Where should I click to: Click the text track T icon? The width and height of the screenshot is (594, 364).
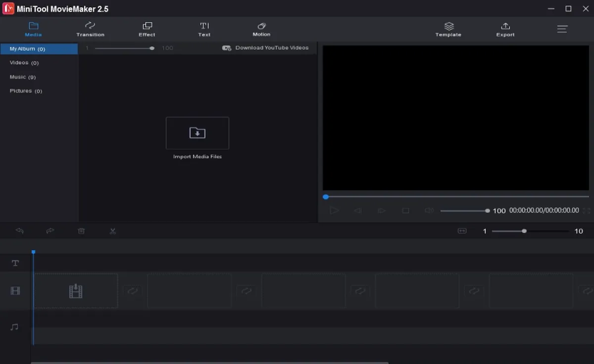point(15,263)
